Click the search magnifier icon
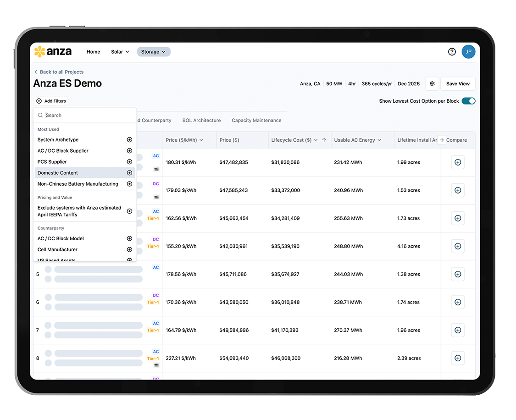Viewport: 516px width, 420px height. tap(40, 115)
